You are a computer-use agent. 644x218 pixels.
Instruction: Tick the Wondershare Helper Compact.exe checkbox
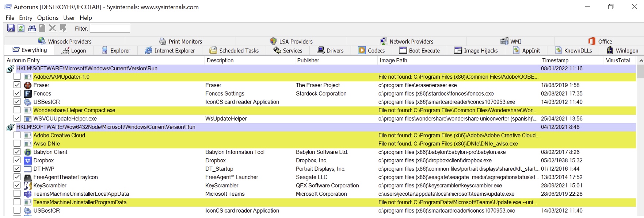pos(17,110)
